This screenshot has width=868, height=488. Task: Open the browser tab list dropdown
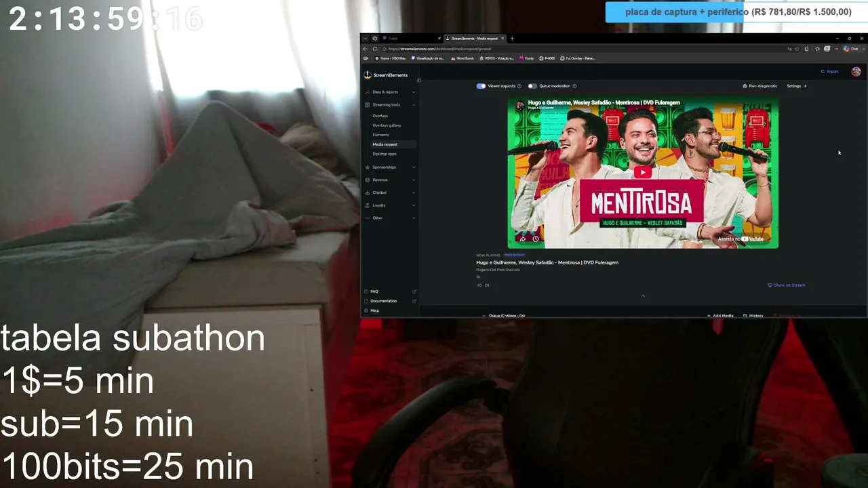[365, 39]
